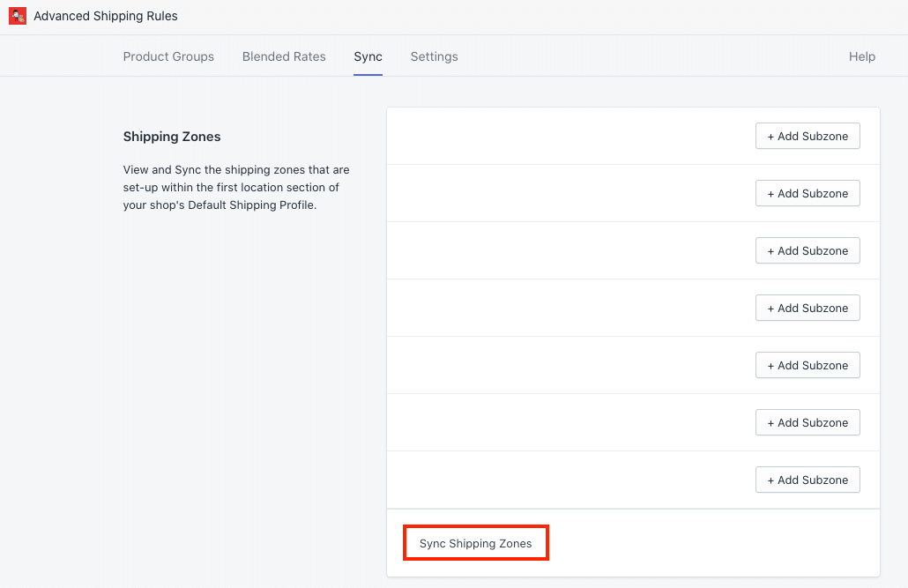Viewport: 908px width, 588px height.
Task: Click Add Subzone in the fourth zone row
Action: (x=807, y=308)
